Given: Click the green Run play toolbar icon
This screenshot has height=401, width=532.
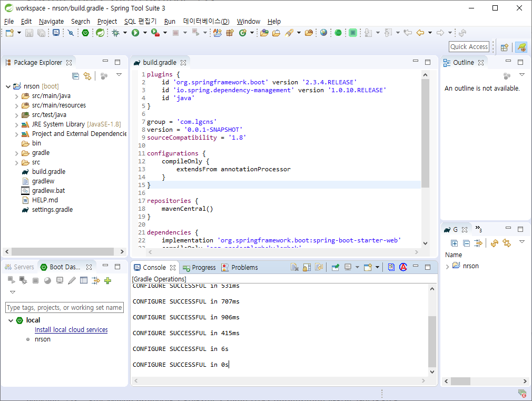Looking at the screenshot, I should [135, 33].
